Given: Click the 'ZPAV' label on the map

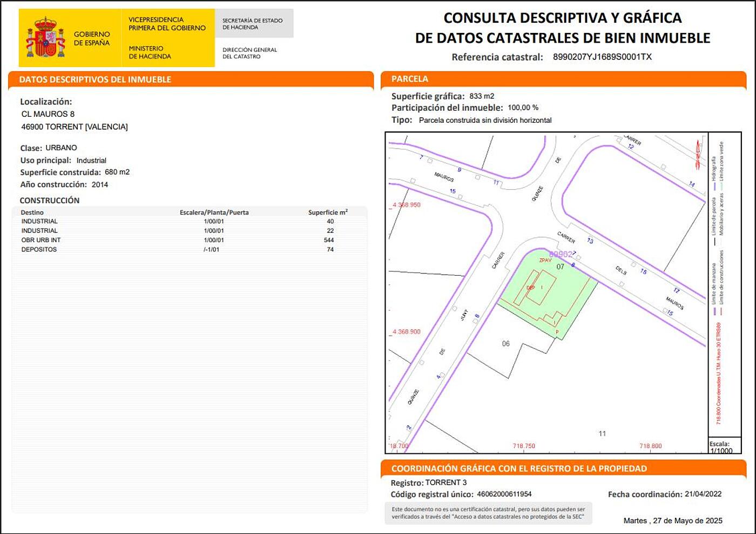Looking at the screenshot, I should pyautogui.click(x=545, y=261).
